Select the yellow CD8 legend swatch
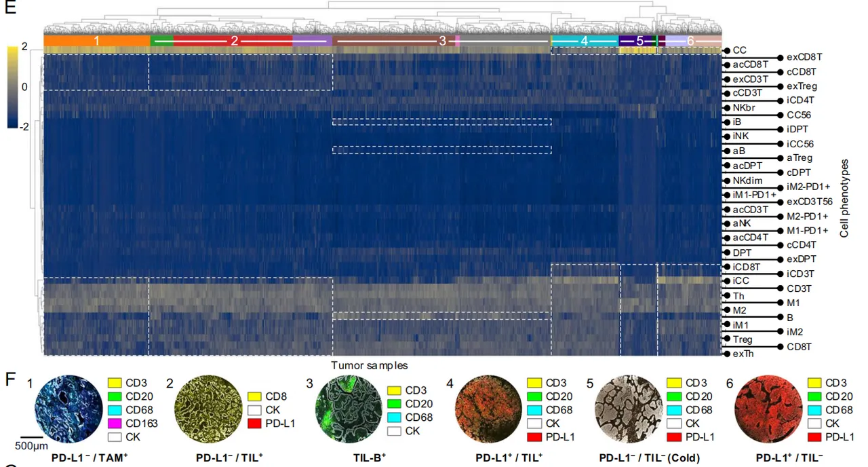Image resolution: width=868 pixels, height=467 pixels. point(254,396)
